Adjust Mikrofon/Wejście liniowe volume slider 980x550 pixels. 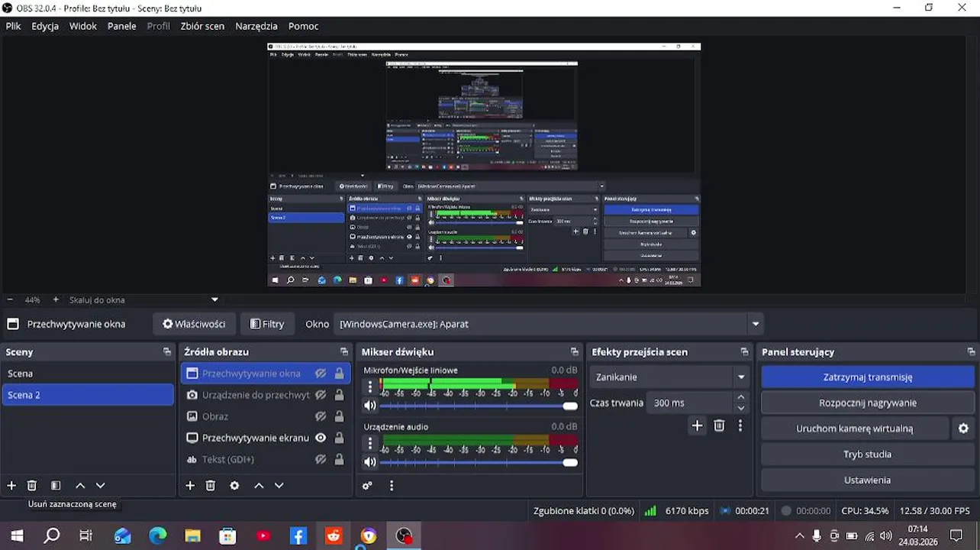pyautogui.click(x=479, y=406)
